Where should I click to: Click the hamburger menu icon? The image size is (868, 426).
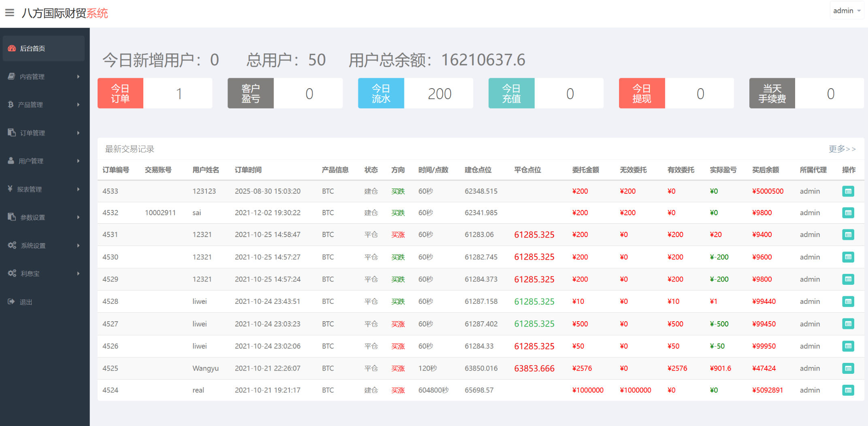[10, 13]
